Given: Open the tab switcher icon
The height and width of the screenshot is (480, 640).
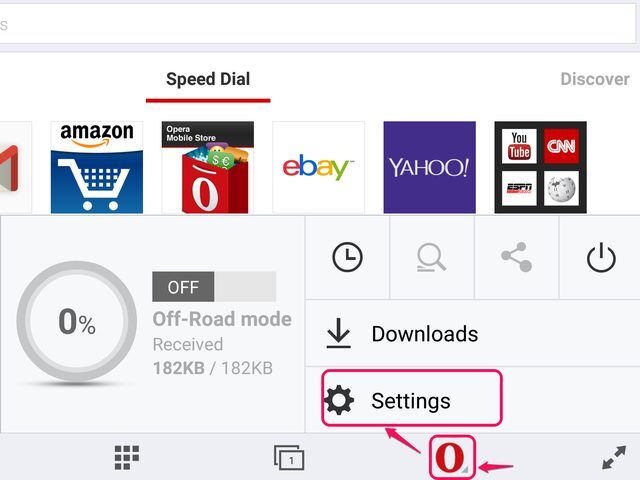Looking at the screenshot, I should click(x=289, y=458).
